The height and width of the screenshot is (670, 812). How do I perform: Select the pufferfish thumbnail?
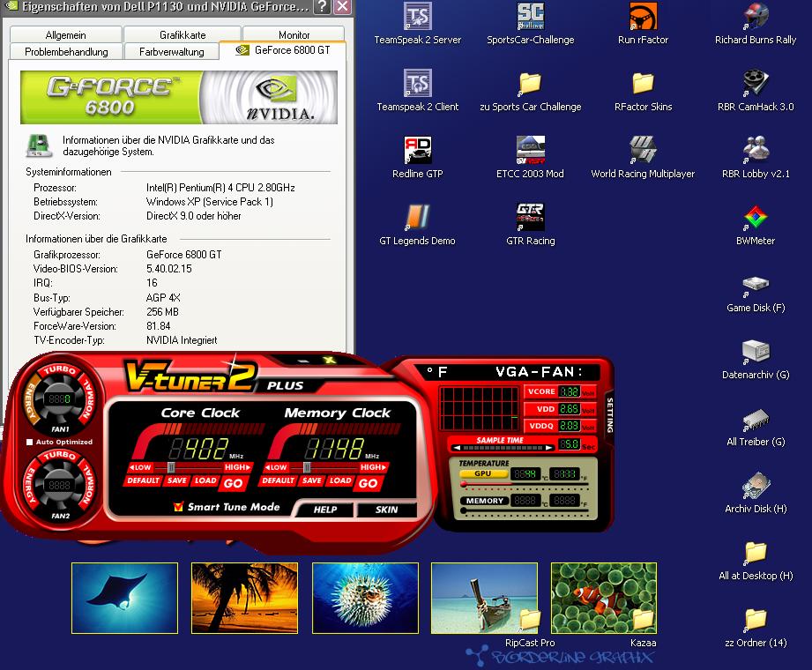point(365,598)
